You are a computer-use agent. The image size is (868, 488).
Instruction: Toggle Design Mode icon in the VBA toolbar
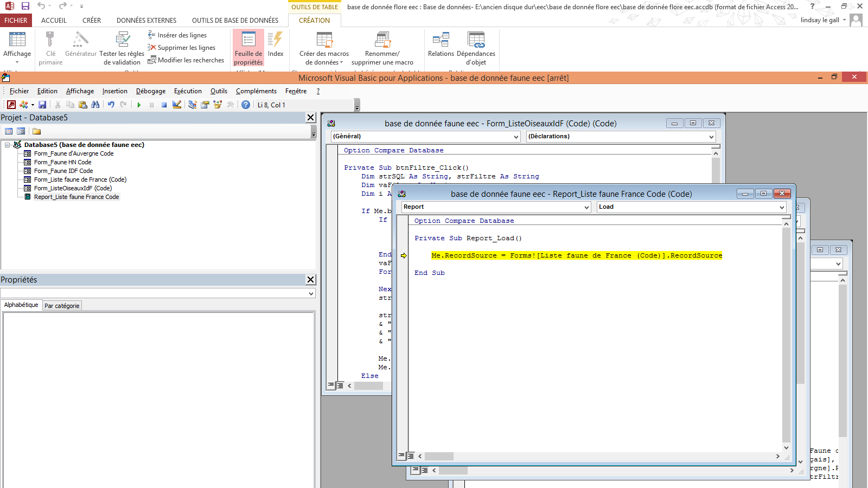(x=177, y=105)
